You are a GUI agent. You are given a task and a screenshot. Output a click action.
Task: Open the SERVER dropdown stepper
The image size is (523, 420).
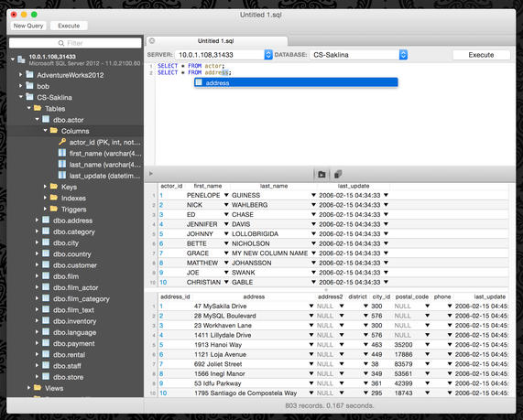coord(268,55)
